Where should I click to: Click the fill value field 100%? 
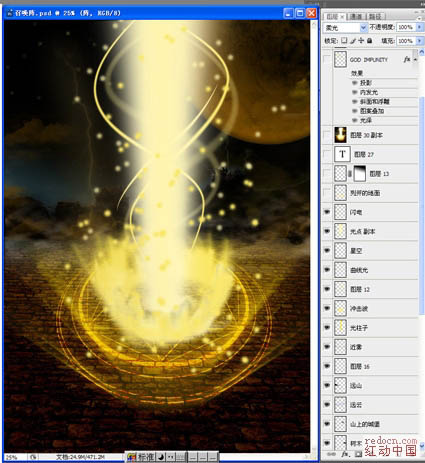coord(406,41)
